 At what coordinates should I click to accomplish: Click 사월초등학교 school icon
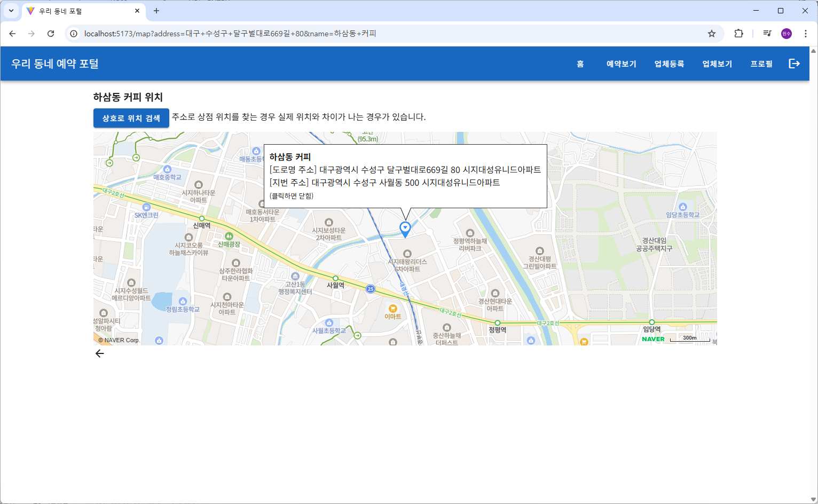coord(329,323)
